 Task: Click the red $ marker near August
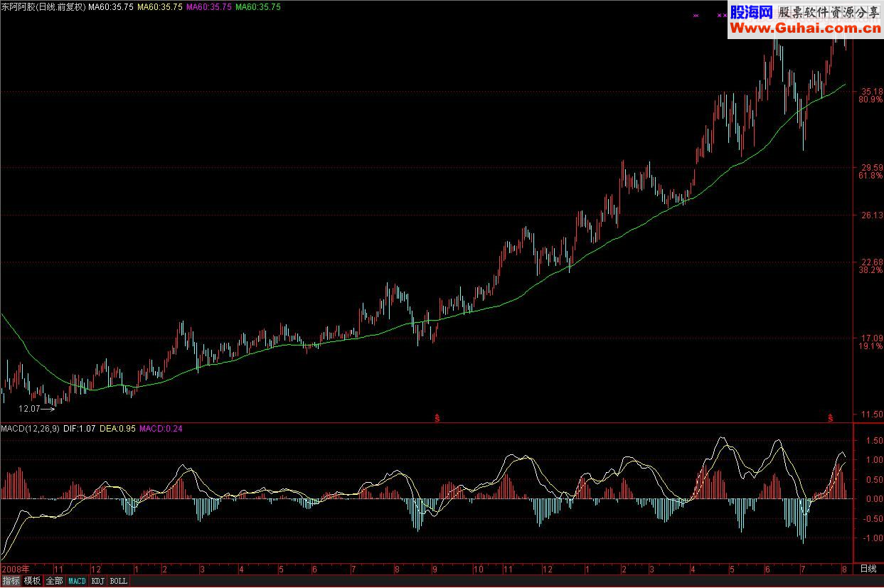click(830, 418)
